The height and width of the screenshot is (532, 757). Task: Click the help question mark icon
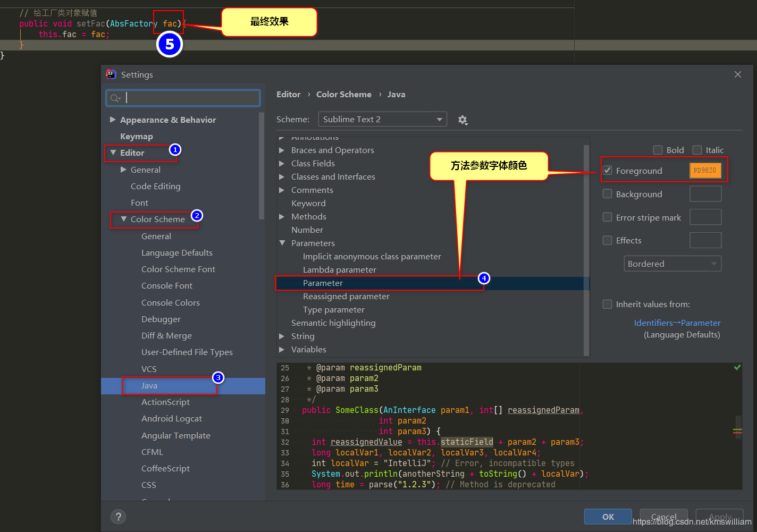coord(119,517)
